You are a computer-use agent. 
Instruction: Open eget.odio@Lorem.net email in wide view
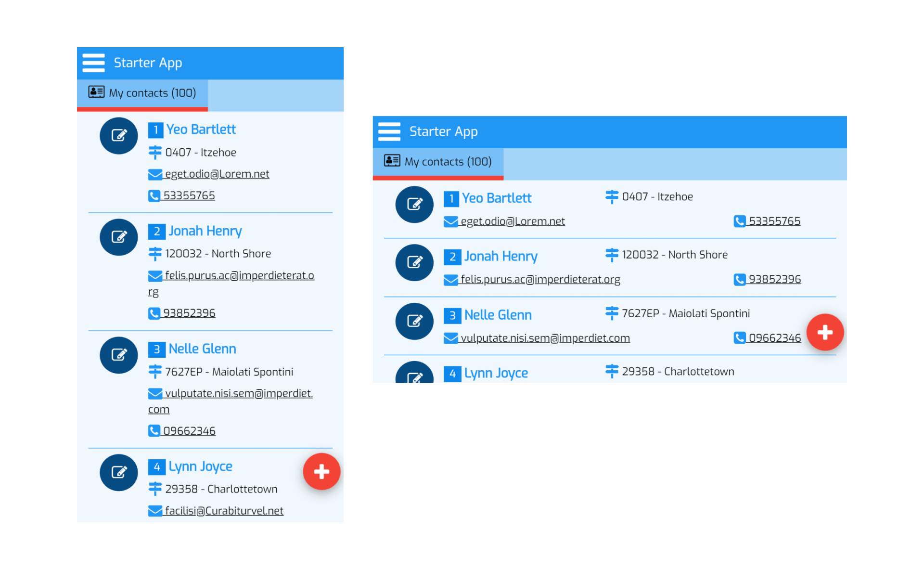click(x=504, y=221)
